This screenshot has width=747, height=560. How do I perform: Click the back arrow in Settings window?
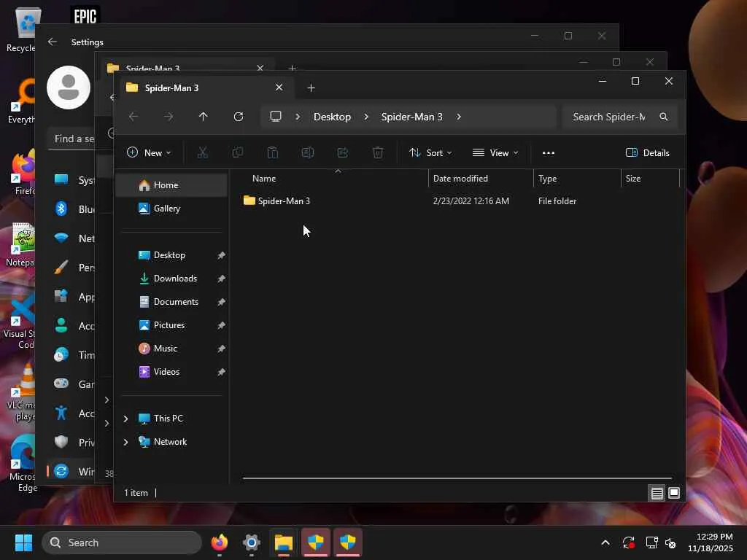tap(53, 42)
